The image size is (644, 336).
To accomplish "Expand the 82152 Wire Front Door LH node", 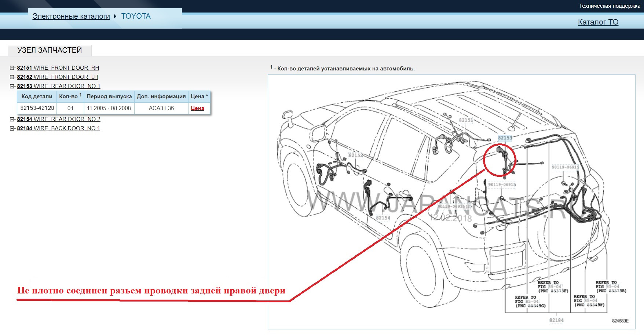I will [x=12, y=77].
